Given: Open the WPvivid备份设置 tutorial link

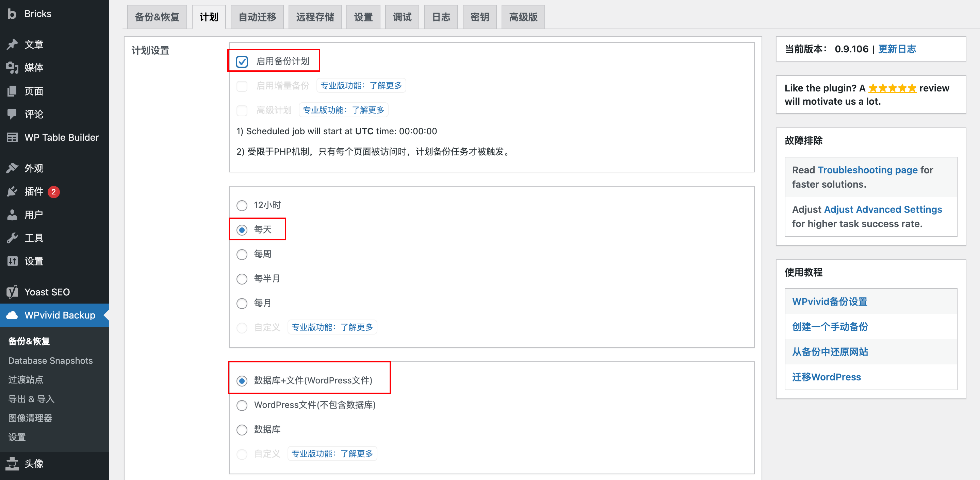Looking at the screenshot, I should pyautogui.click(x=829, y=302).
